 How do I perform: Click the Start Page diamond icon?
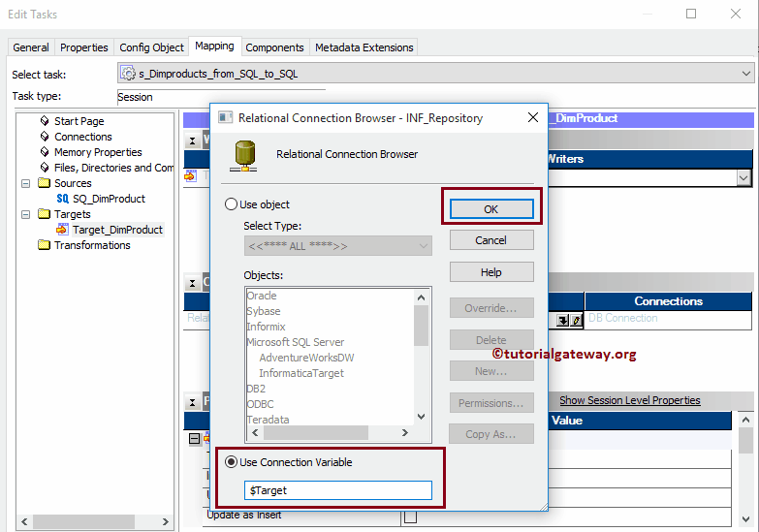click(x=45, y=120)
